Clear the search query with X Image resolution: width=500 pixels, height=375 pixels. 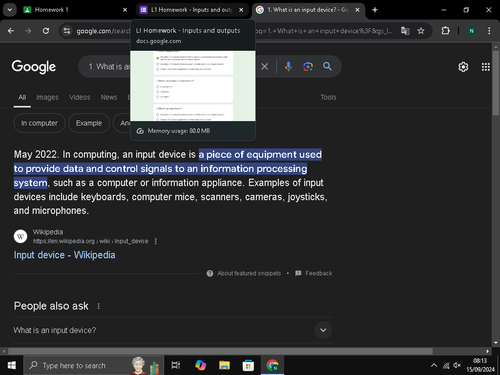pyautogui.click(x=265, y=67)
